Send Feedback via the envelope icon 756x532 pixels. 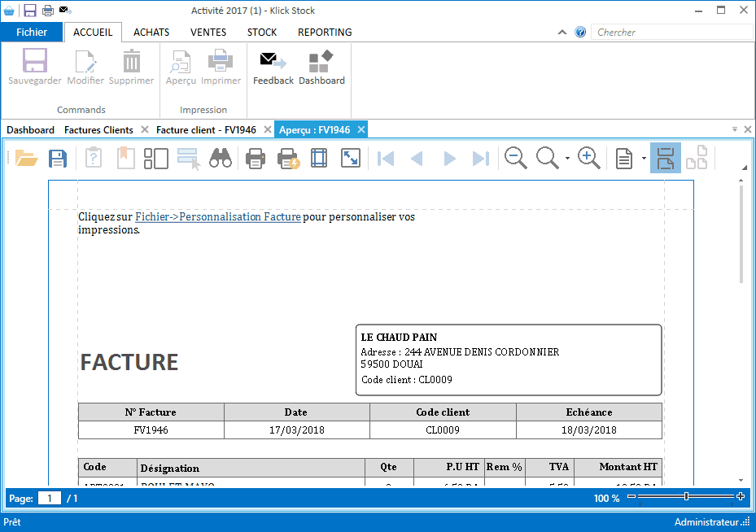pos(273,68)
